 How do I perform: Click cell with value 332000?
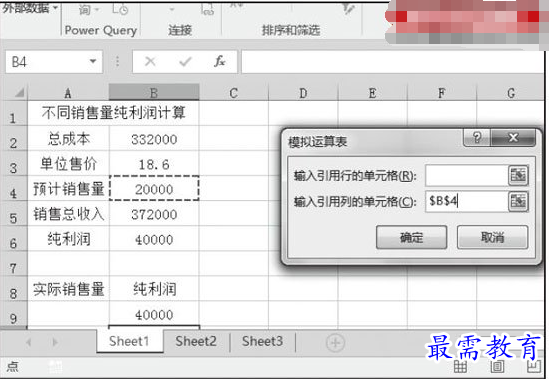pos(154,139)
